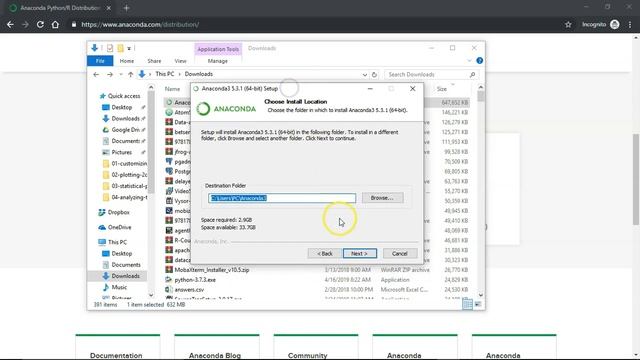Image resolution: width=640 pixels, height=360 pixels.
Task: Open OneDrive in navigation pane
Action: pos(119,227)
